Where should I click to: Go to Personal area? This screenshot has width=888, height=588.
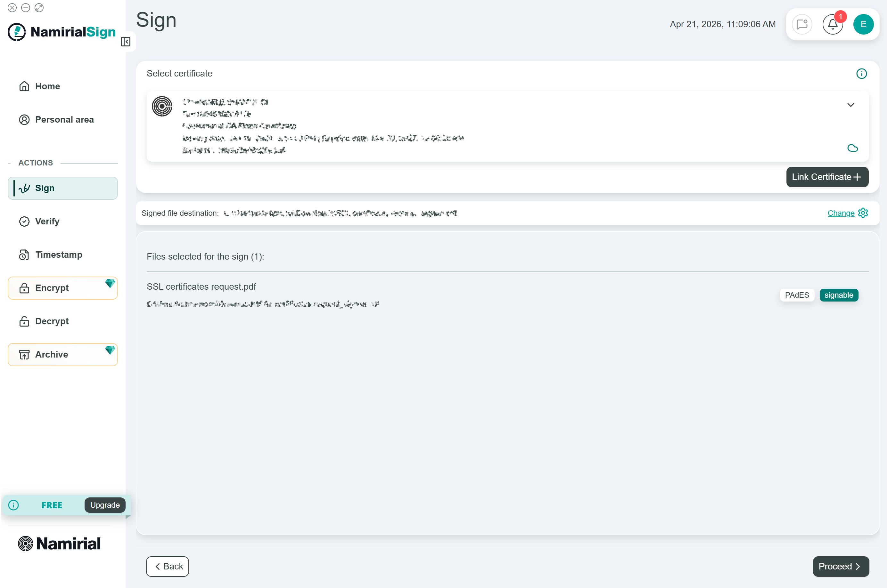(64, 120)
